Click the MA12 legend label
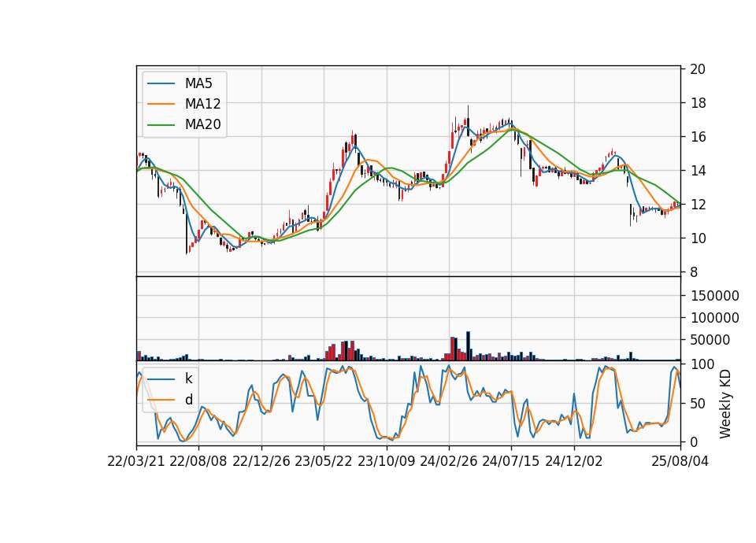Viewport: 756px width, 543px height. tap(202, 104)
